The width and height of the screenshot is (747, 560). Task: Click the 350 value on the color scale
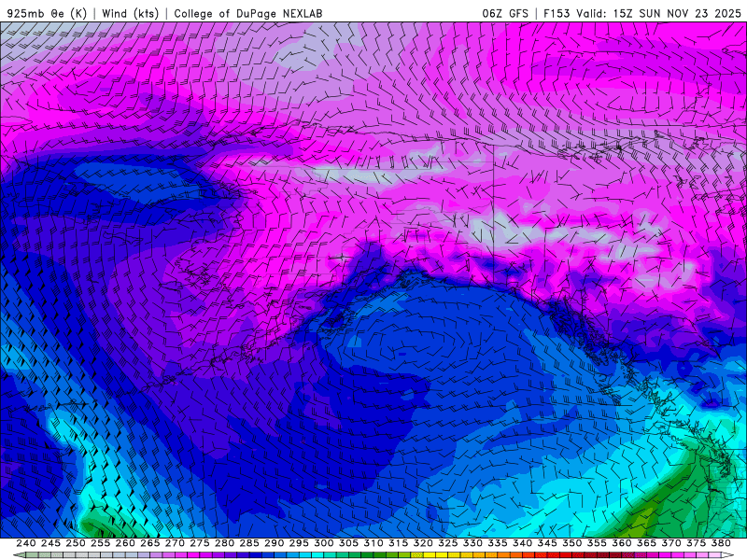pos(571,543)
